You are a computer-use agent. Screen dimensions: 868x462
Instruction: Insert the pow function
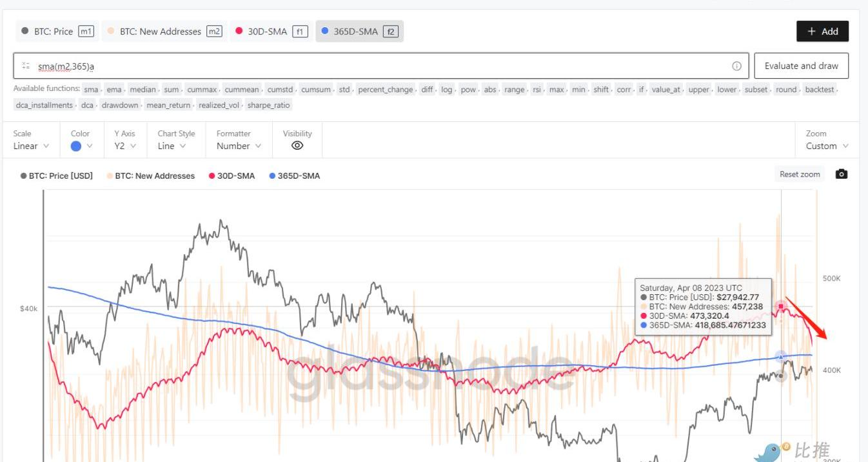tap(468, 90)
